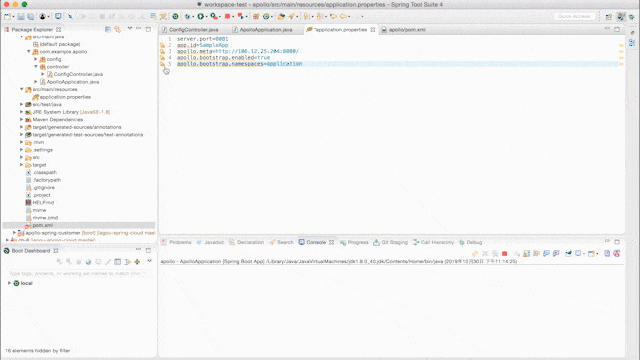The width and height of the screenshot is (640, 360).
Task: Expand ApolloApplication.java tree node
Action: (36, 82)
